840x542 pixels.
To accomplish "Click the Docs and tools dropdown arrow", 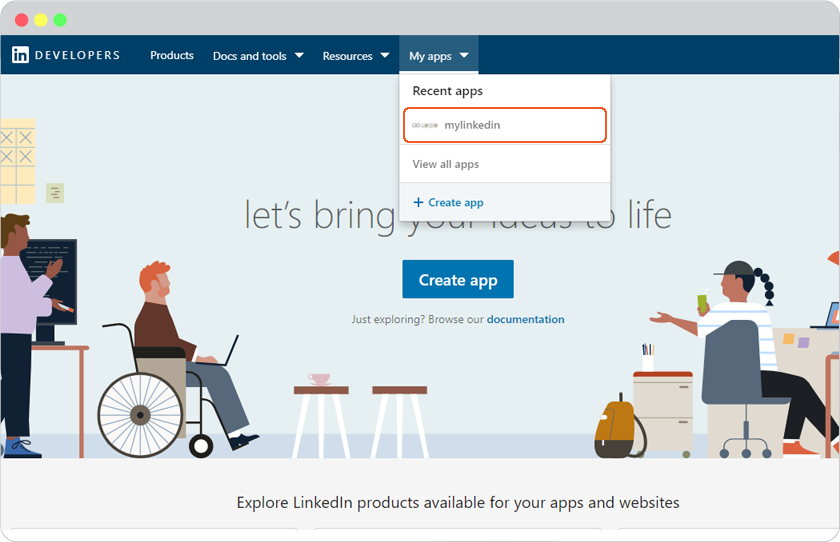I will click(299, 55).
